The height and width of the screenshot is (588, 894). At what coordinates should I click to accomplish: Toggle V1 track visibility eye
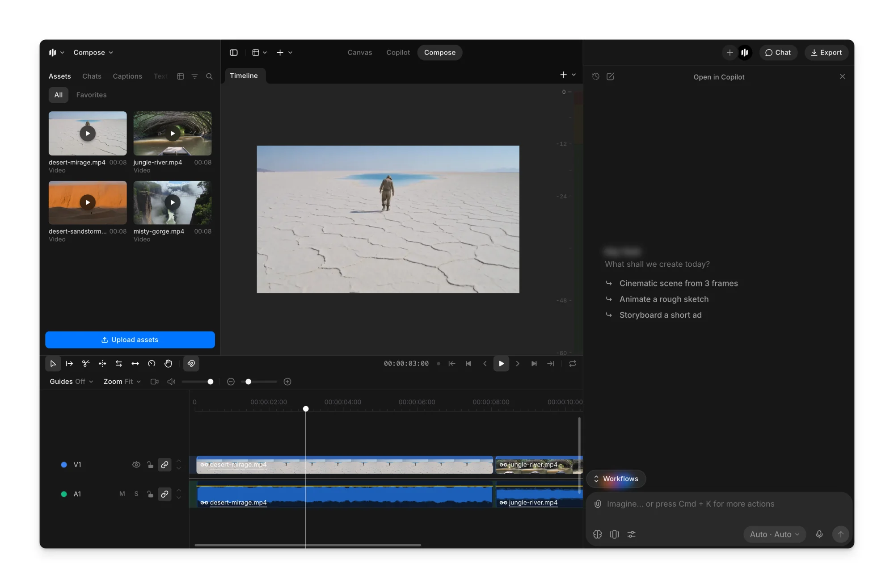tap(136, 465)
